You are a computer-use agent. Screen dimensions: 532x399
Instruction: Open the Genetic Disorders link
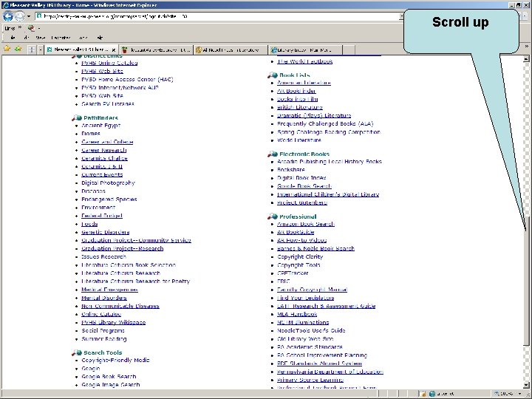point(105,232)
